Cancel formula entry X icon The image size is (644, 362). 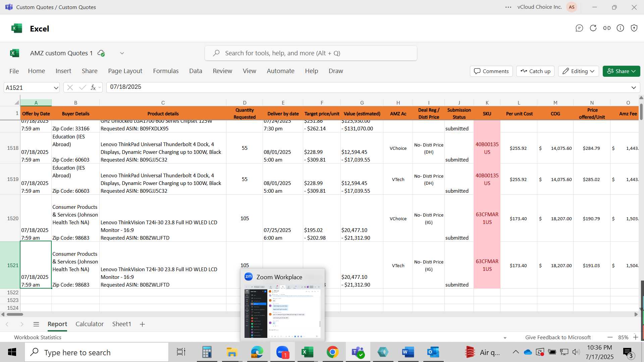70,87
